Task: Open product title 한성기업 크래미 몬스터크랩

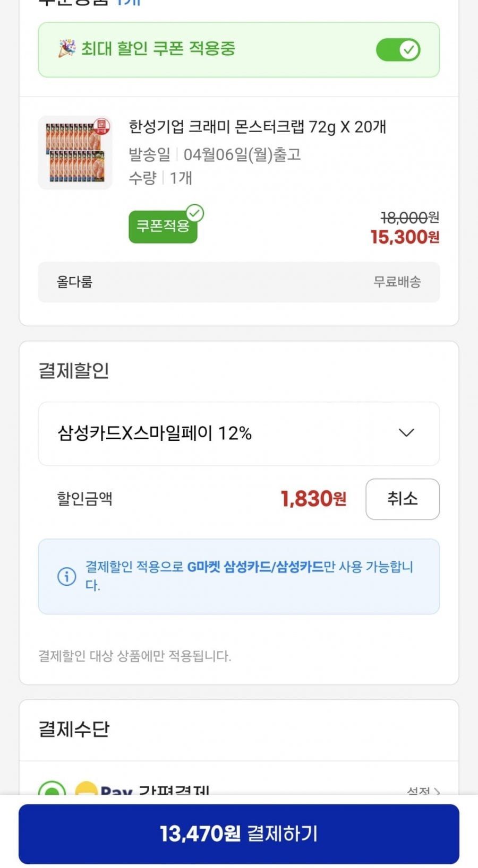Action: [257, 127]
